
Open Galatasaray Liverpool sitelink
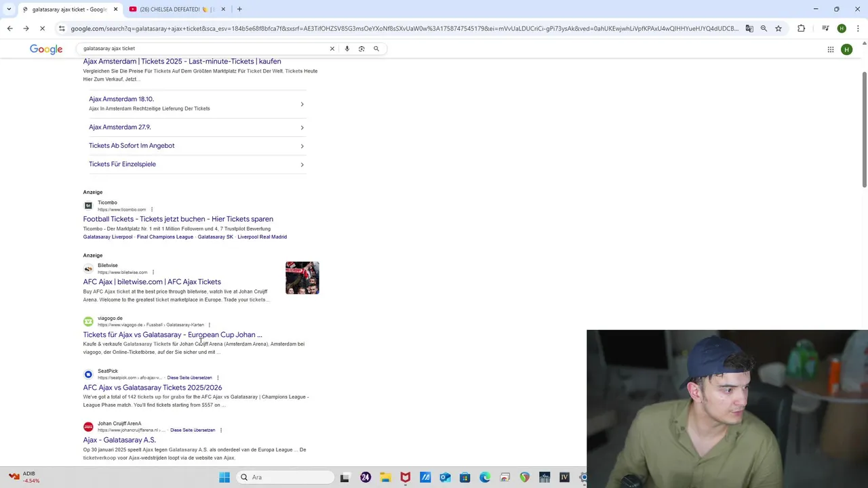tap(108, 237)
